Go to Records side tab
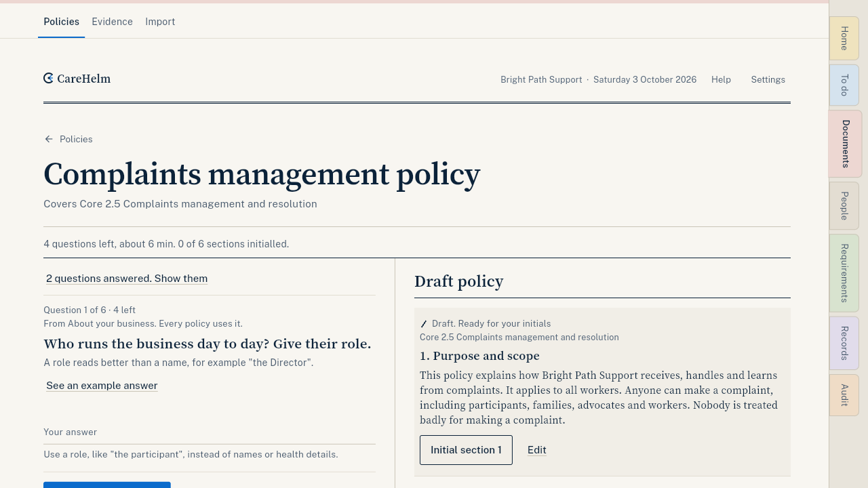Screen dimensions: 868x488 tap(844, 343)
